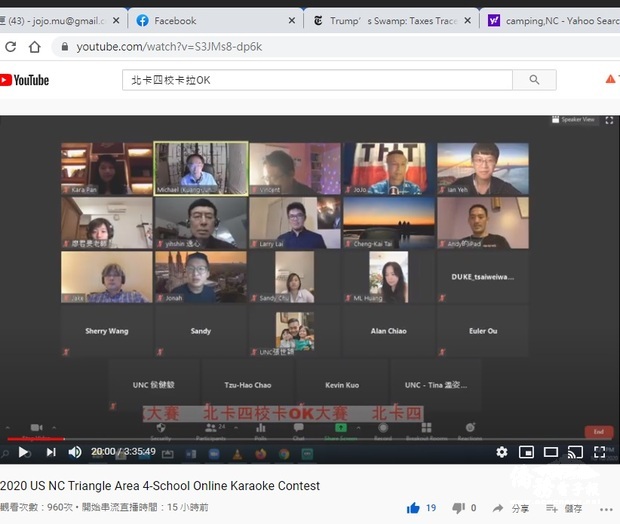
Task: Save video to playlist icon
Action: (x=552, y=508)
